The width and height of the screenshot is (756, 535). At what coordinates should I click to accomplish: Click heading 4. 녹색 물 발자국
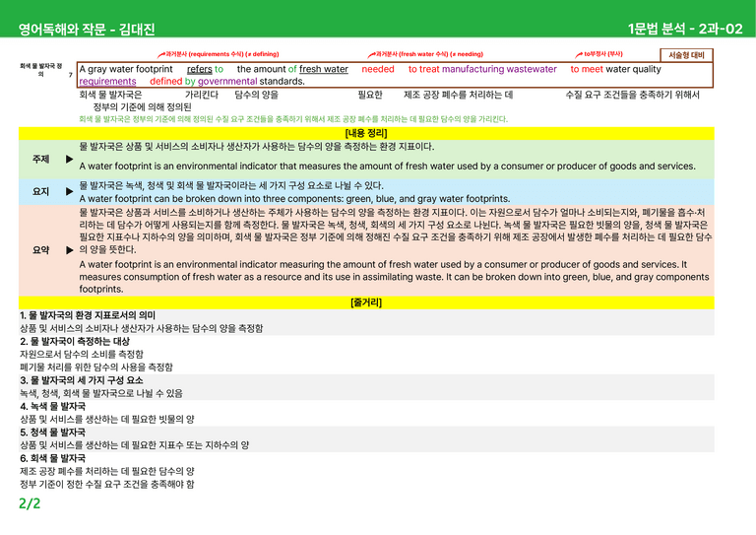(52, 406)
